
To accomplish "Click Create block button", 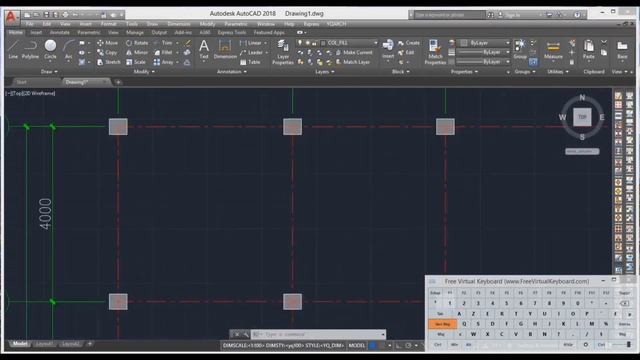I will point(409,43).
